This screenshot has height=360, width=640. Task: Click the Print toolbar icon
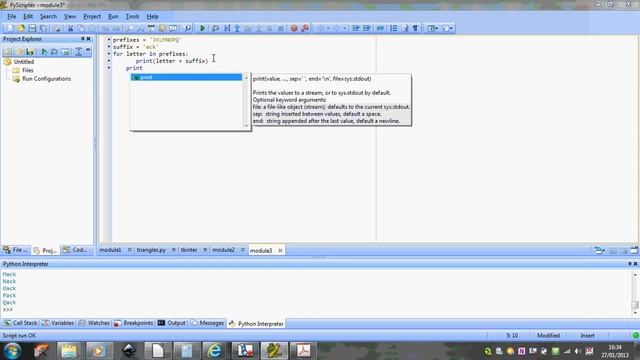57,28
